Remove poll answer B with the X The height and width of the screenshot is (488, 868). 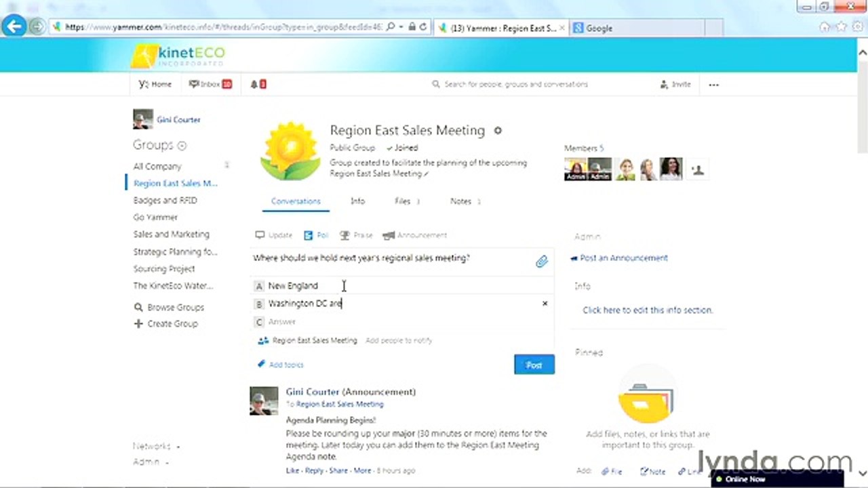pos(545,304)
